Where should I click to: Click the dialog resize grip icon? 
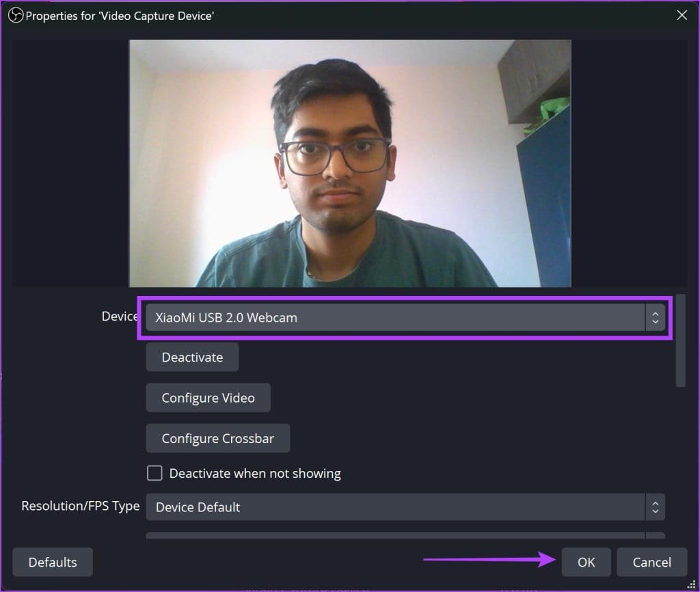tap(692, 584)
